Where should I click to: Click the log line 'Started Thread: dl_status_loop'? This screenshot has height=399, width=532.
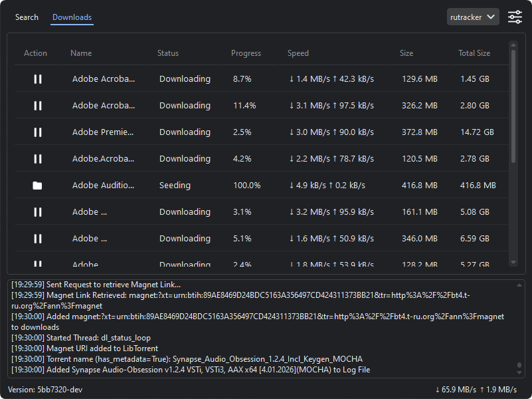coord(81,338)
